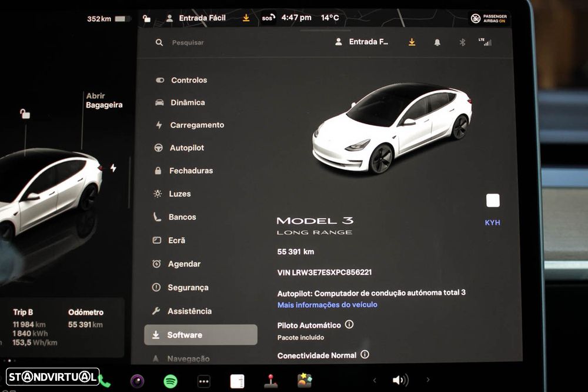Screen dimensions: 588x392
Task: Tap the VIN LRW3E7ESXPC856221 text
Action: click(x=325, y=272)
